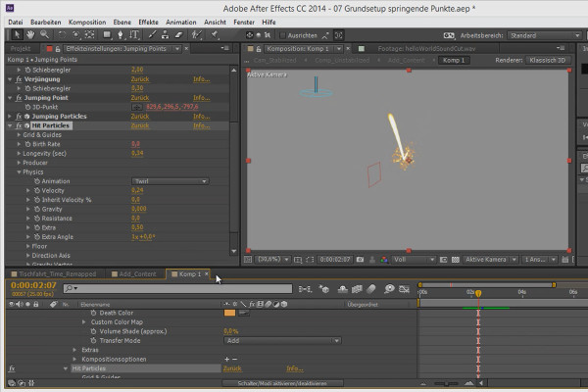Viewport: 588px width, 392px height.
Task: Toggle fx switch for Hit Particles effect
Action: [19, 125]
